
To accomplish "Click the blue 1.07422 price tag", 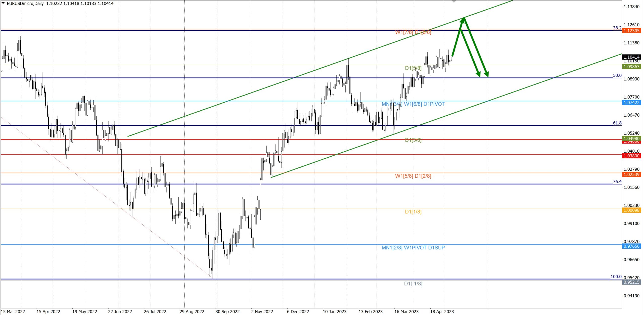I will click(631, 103).
